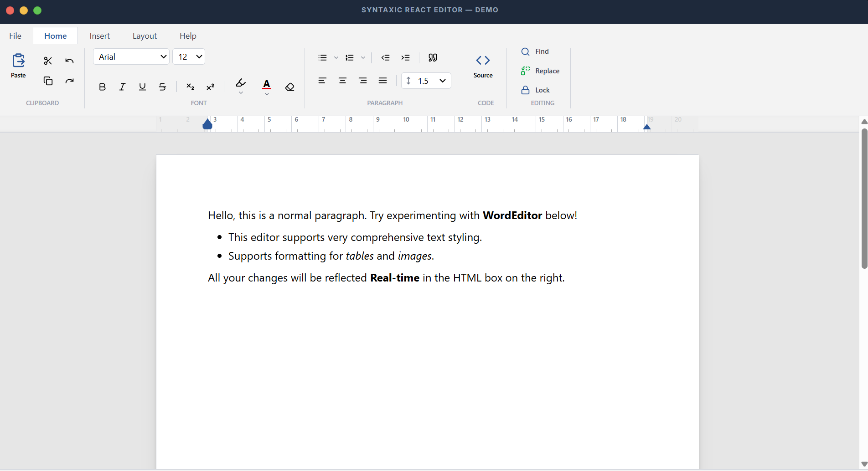The width and height of the screenshot is (868, 471).
Task: Open Find in the Editing group
Action: 535,51
